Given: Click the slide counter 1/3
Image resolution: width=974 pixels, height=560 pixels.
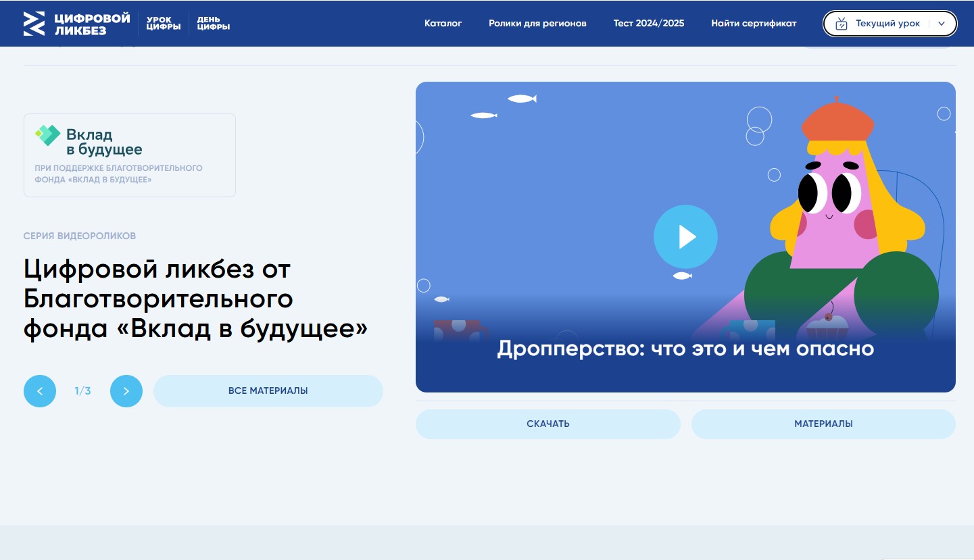Looking at the screenshot, I should [x=82, y=391].
